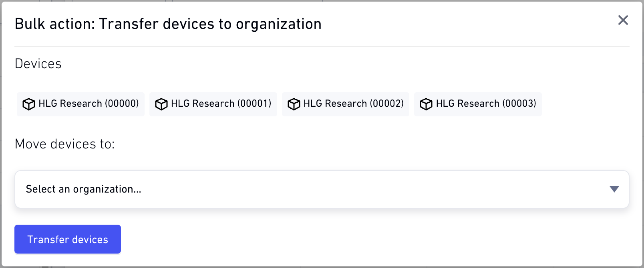Screen dimensions: 644x268
Task: Click the 'Move devices to:' label
Action: pos(65,144)
